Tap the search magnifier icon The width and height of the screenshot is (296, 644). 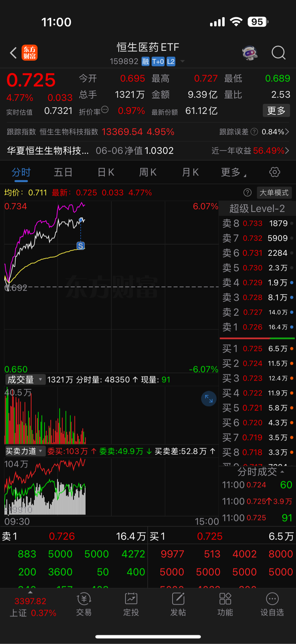click(x=278, y=53)
